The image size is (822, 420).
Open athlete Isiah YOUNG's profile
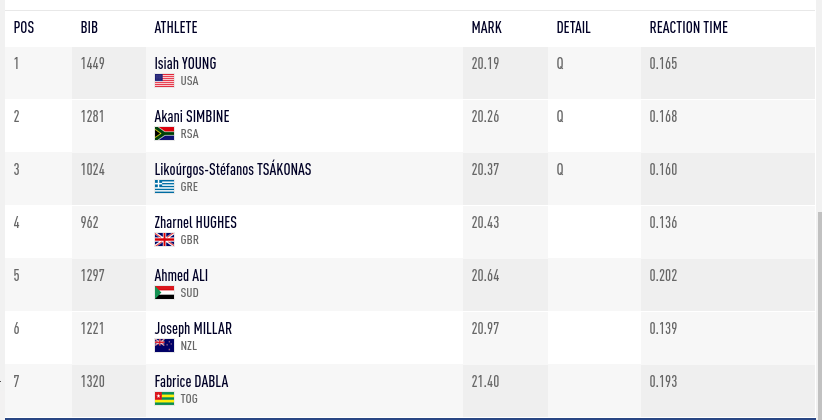(x=185, y=63)
